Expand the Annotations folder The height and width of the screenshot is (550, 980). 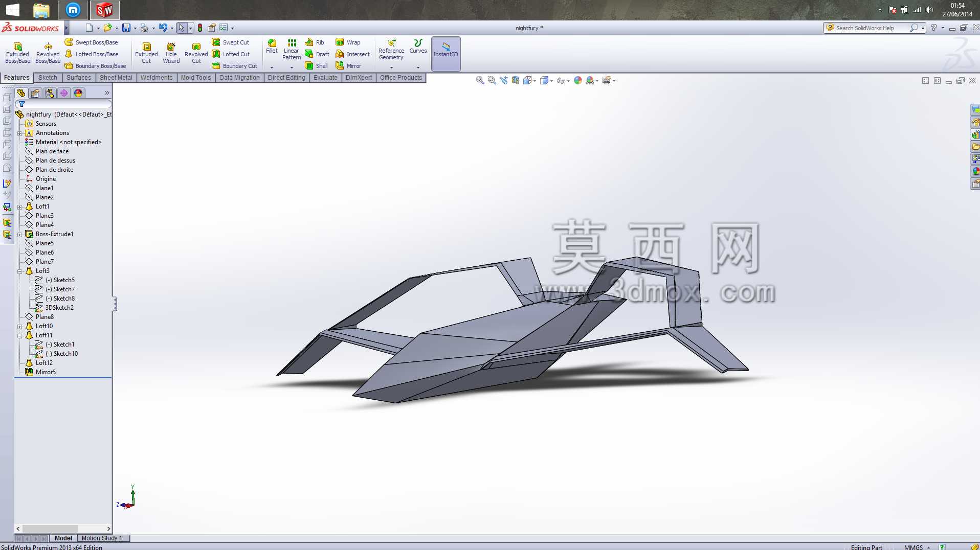tap(20, 133)
